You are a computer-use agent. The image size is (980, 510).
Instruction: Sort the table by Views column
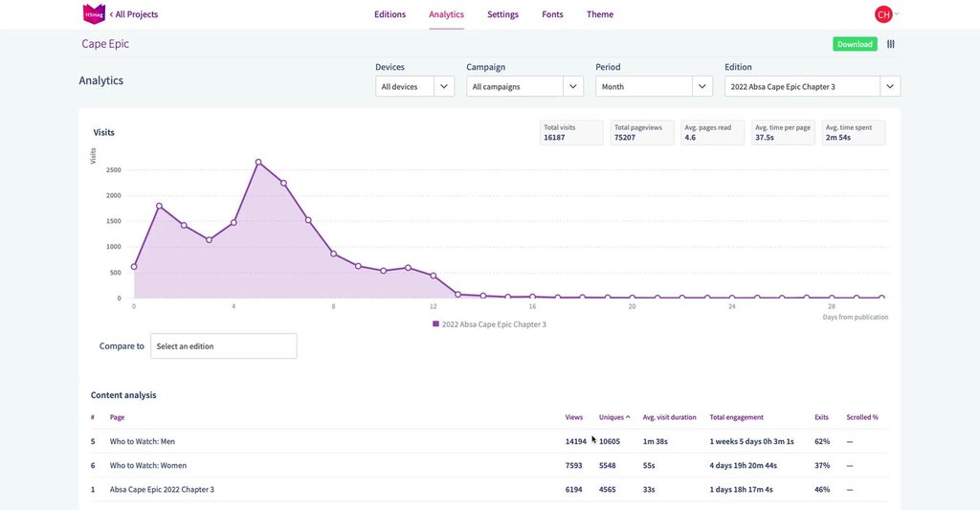574,417
